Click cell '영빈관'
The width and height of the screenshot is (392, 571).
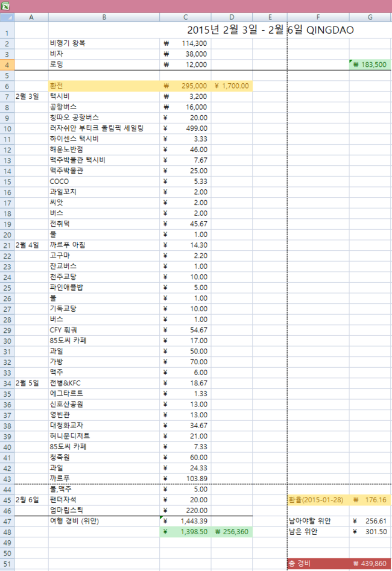[104, 415]
